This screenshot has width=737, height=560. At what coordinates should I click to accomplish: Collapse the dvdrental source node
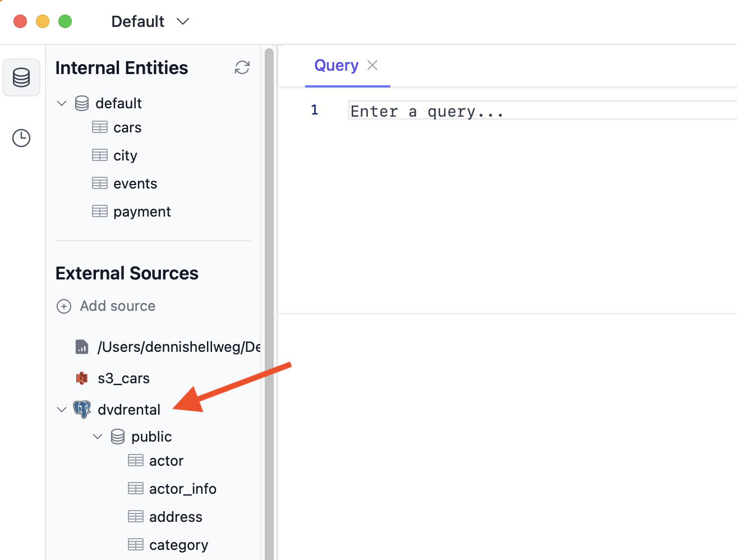pos(62,410)
